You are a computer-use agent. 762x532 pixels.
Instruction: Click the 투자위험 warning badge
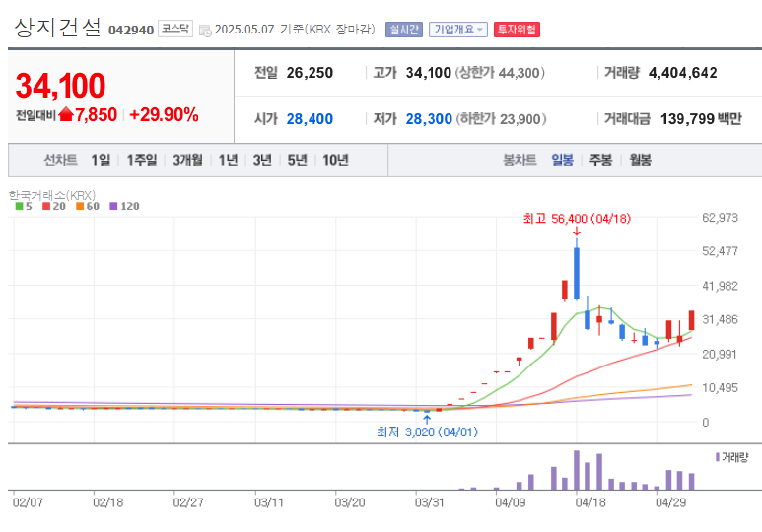[x=517, y=30]
